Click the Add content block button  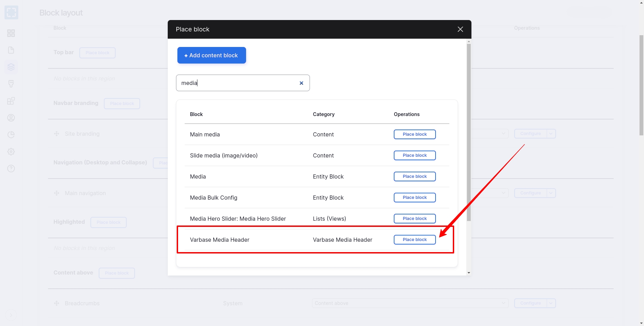coord(212,55)
